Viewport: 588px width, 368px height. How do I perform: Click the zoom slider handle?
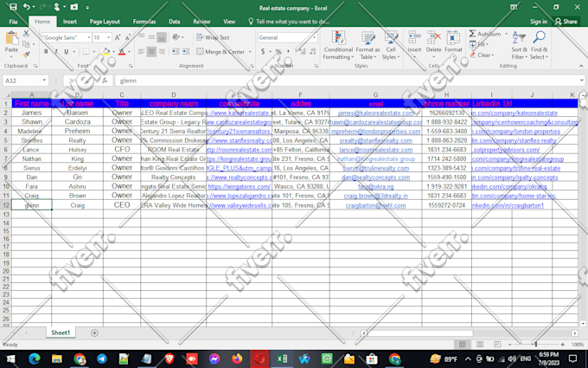pos(536,345)
